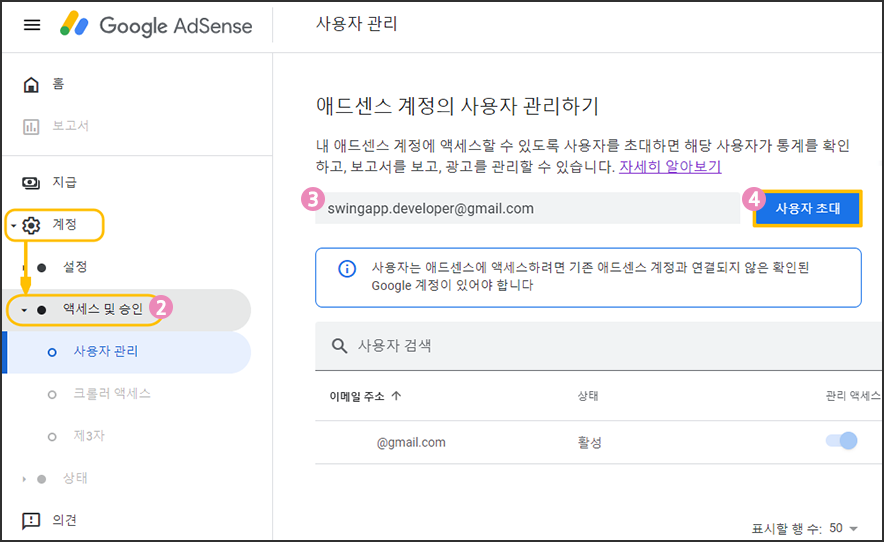Click the Reports (보고서) chart icon
Screen dimensions: 884x542
click(31, 126)
